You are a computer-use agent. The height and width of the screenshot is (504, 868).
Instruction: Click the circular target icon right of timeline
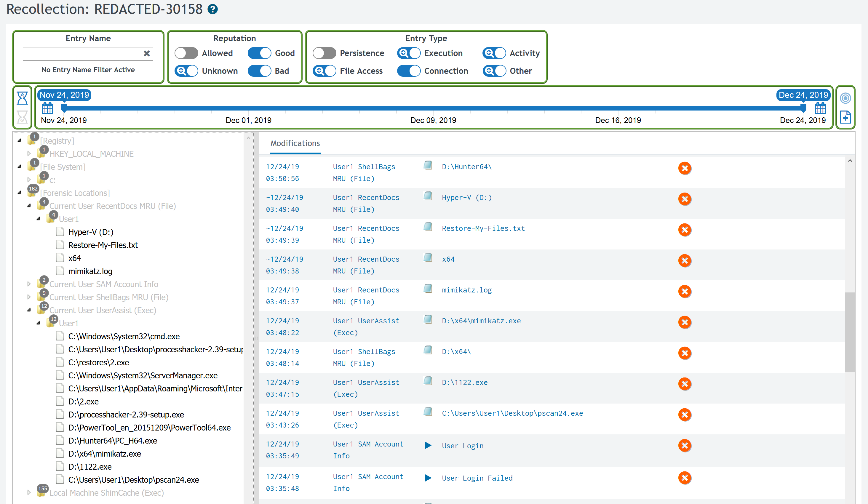point(845,98)
